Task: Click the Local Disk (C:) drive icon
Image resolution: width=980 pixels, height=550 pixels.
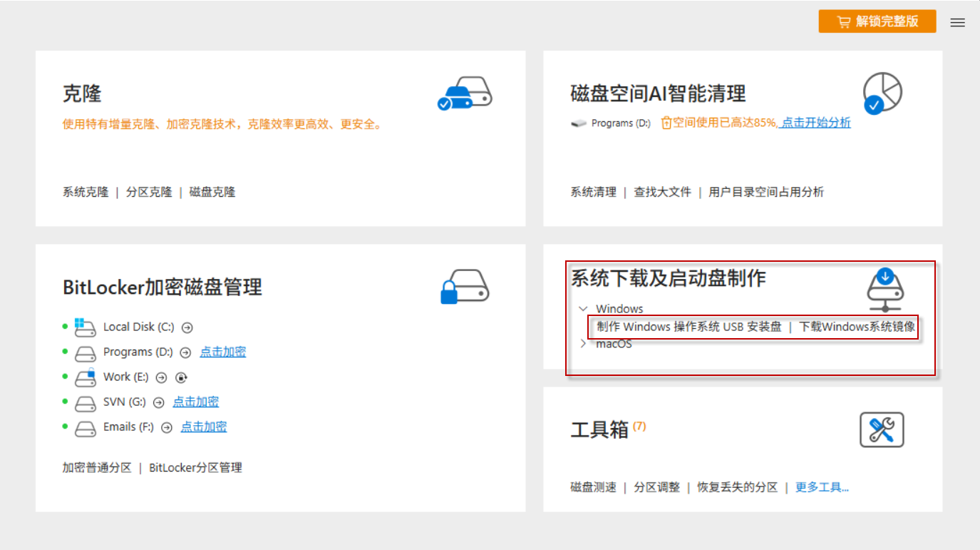Action: coord(86,327)
